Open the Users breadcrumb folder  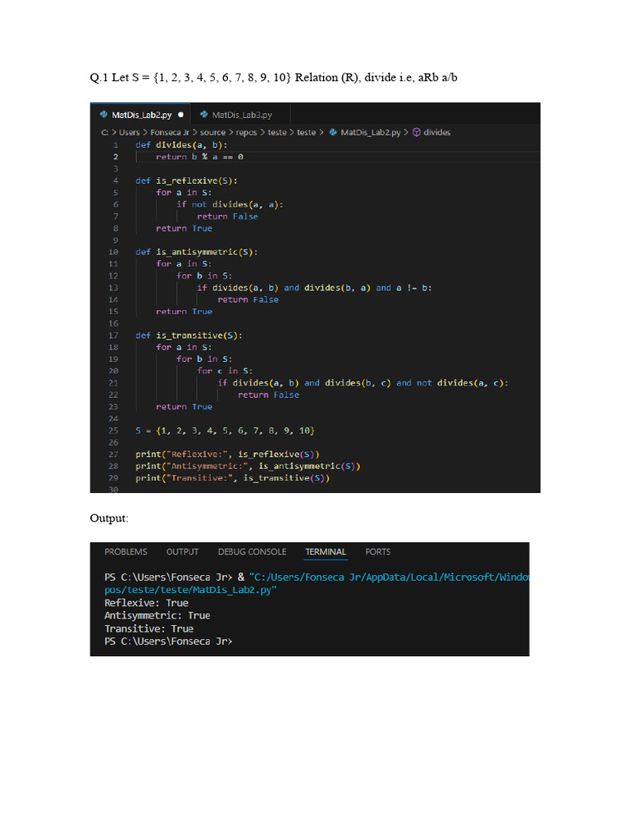pyautogui.click(x=129, y=132)
